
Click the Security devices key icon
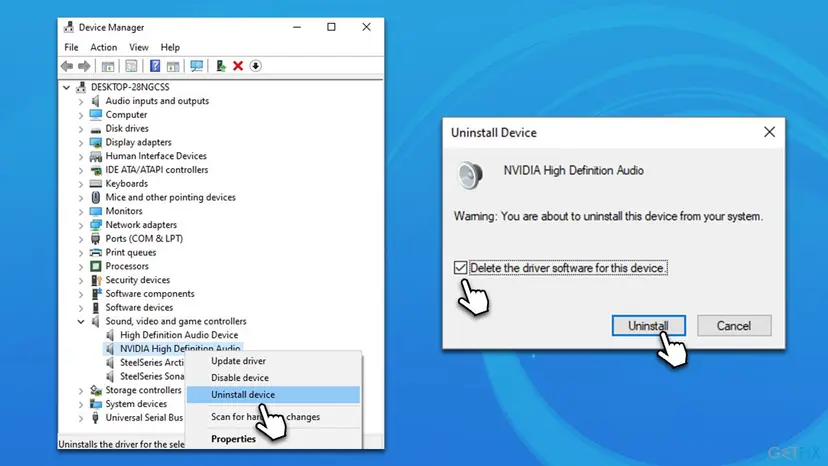point(96,280)
